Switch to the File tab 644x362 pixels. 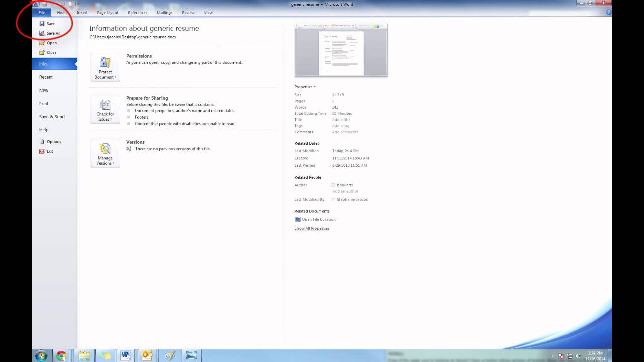[x=42, y=12]
